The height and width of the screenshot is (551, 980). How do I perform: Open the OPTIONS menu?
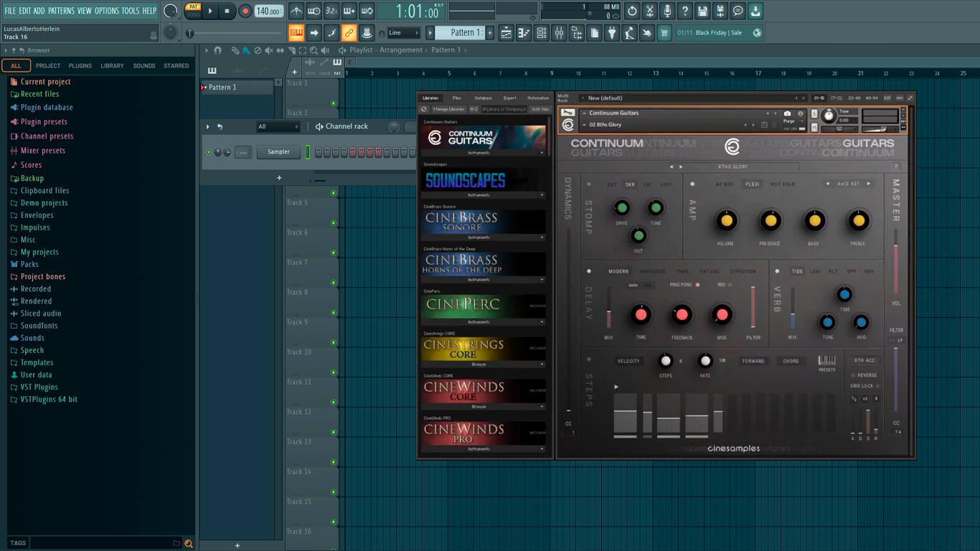click(x=107, y=11)
